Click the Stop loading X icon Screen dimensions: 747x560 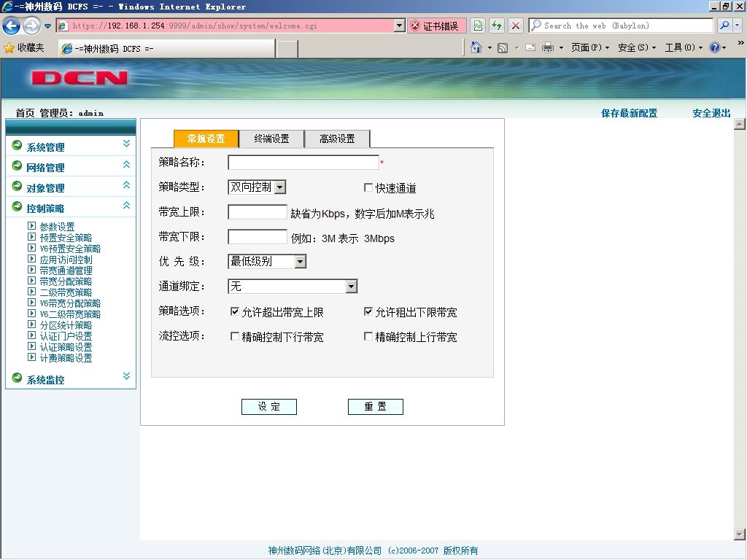(516, 26)
